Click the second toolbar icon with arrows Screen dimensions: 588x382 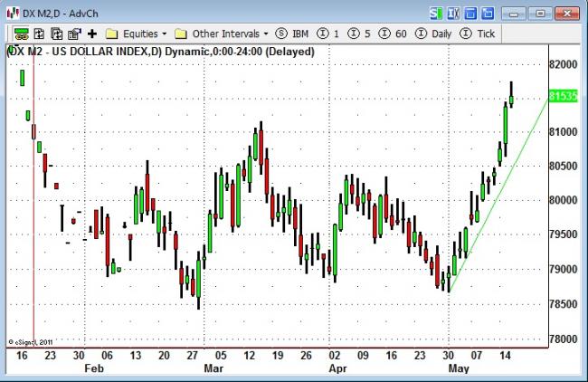[39, 33]
